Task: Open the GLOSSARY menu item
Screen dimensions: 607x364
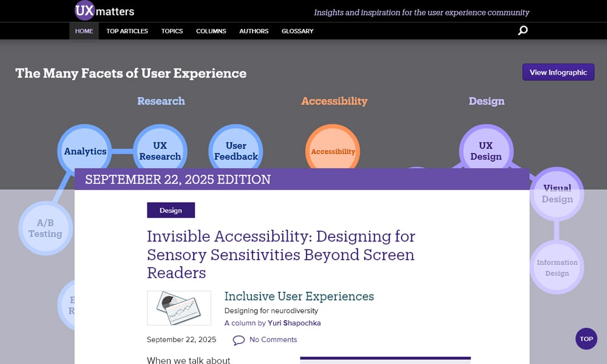Action: point(297,31)
